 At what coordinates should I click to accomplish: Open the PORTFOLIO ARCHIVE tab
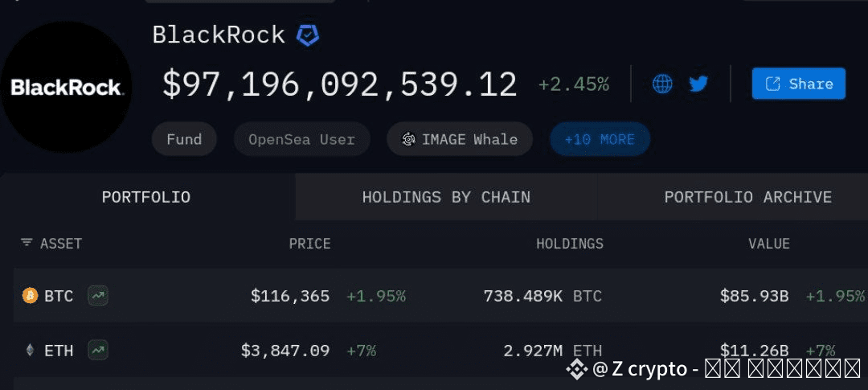pos(747,197)
